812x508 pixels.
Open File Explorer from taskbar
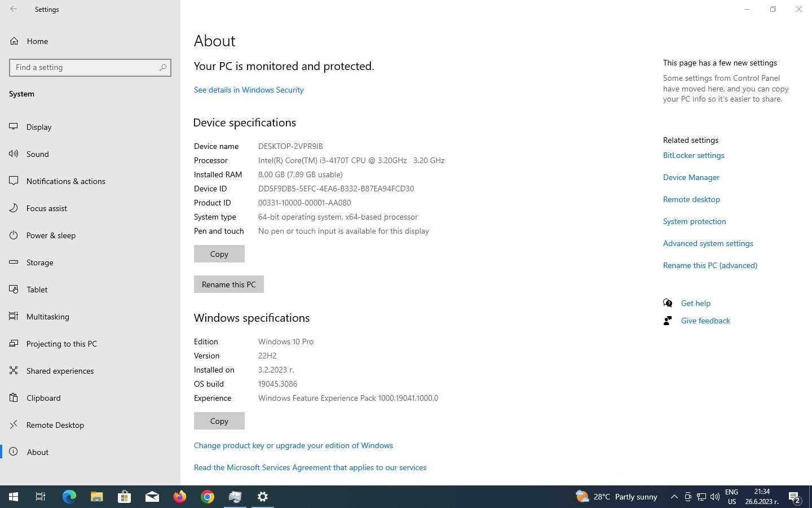click(x=96, y=497)
